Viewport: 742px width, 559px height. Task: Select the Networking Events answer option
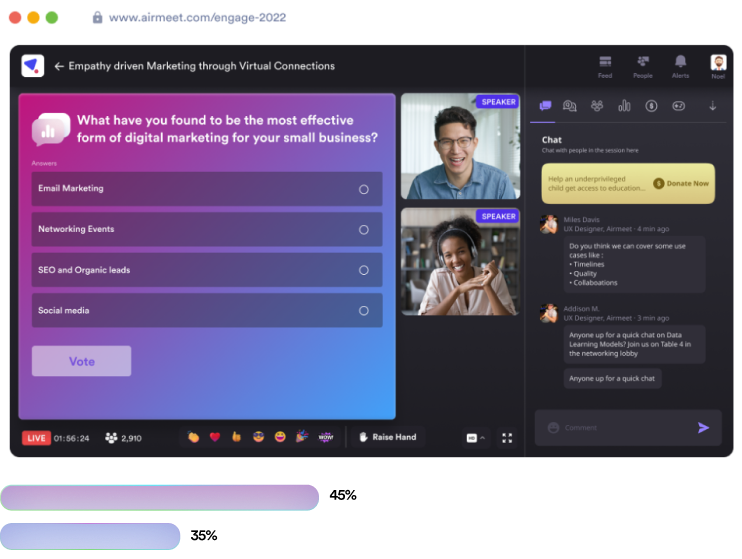coord(207,229)
